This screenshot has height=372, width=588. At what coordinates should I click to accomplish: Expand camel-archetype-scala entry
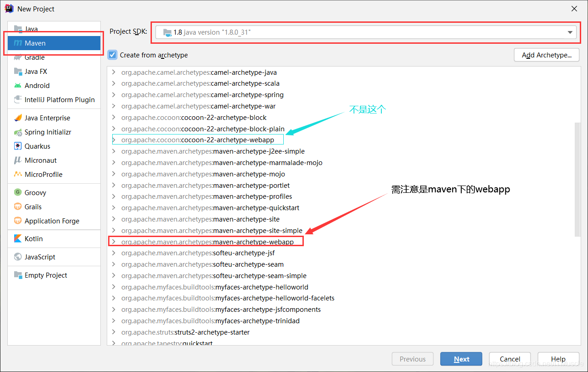(x=114, y=83)
